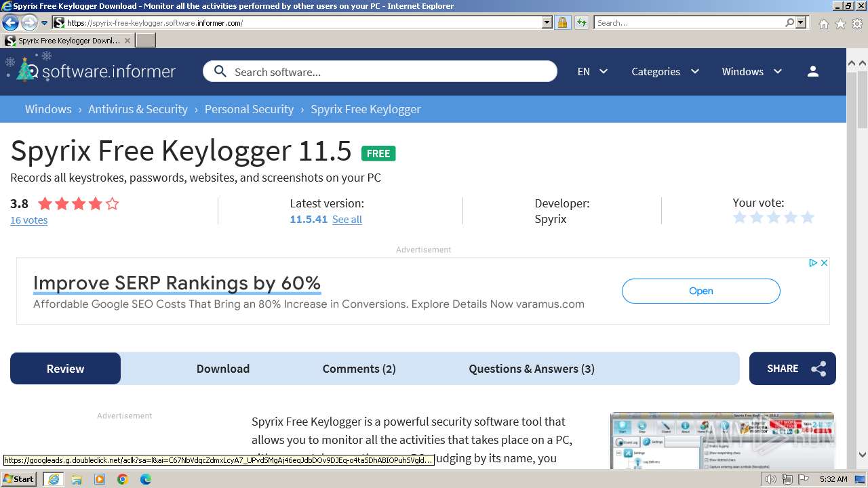
Task: Rate three stars under Your vote
Action: (x=774, y=218)
